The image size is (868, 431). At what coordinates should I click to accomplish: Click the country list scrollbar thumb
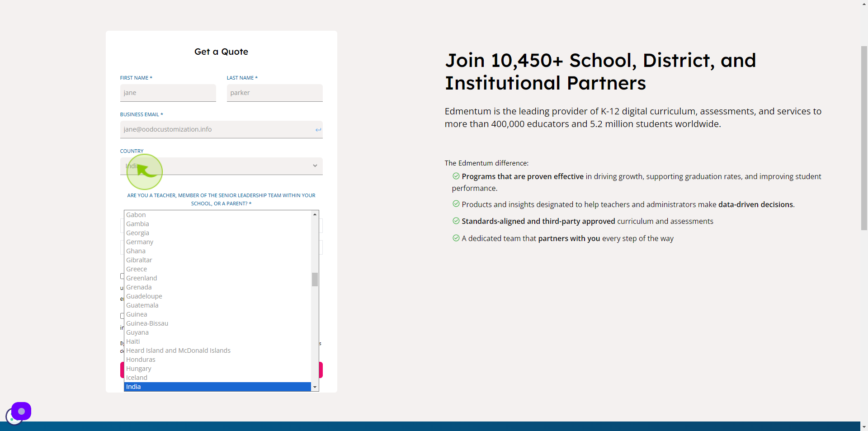(x=315, y=279)
